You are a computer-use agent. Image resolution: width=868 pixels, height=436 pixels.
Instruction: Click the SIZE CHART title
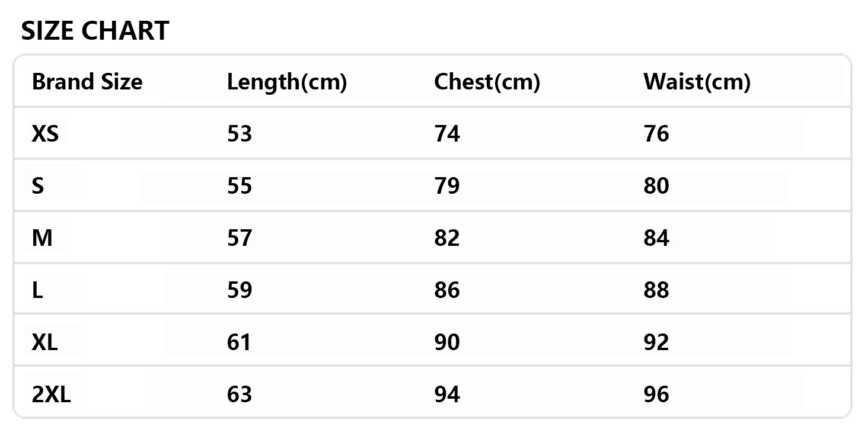pos(95,31)
